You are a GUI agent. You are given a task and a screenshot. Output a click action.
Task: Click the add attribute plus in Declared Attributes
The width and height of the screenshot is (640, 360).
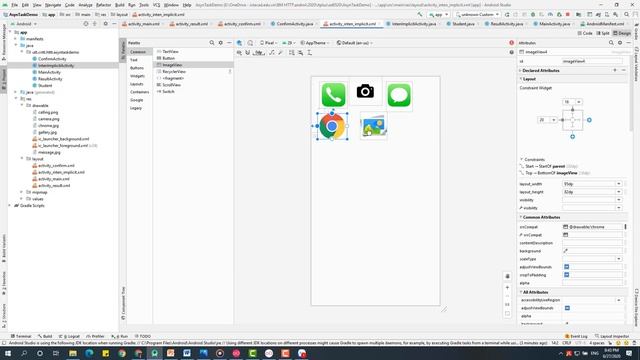(x=615, y=70)
